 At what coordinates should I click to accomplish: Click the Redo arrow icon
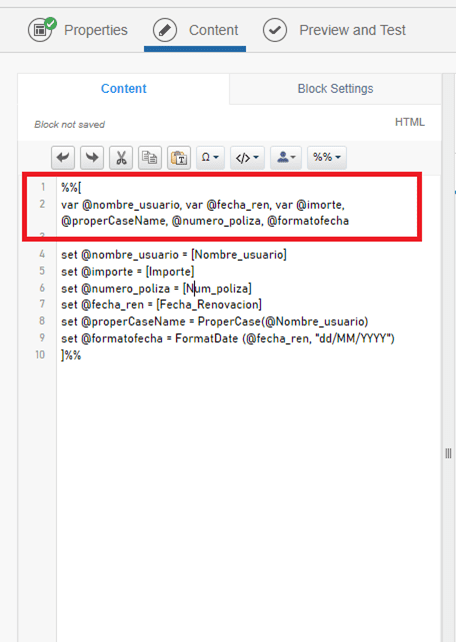[x=92, y=158]
